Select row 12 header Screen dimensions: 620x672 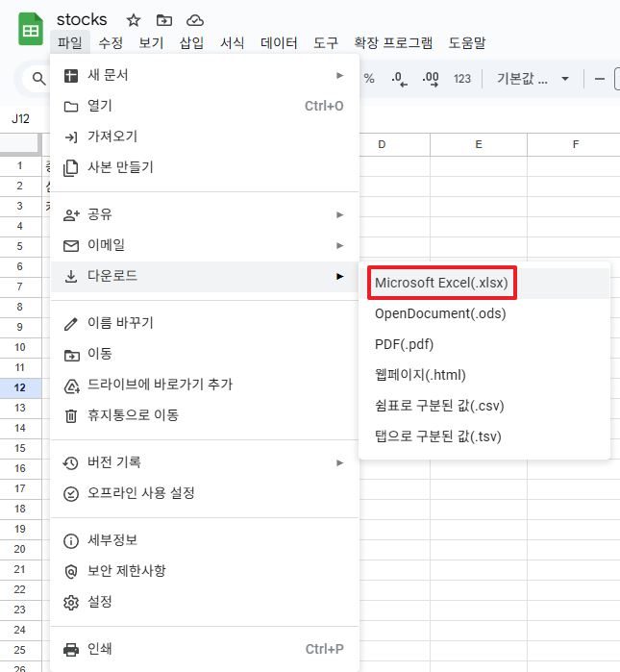pyautogui.click(x=20, y=387)
